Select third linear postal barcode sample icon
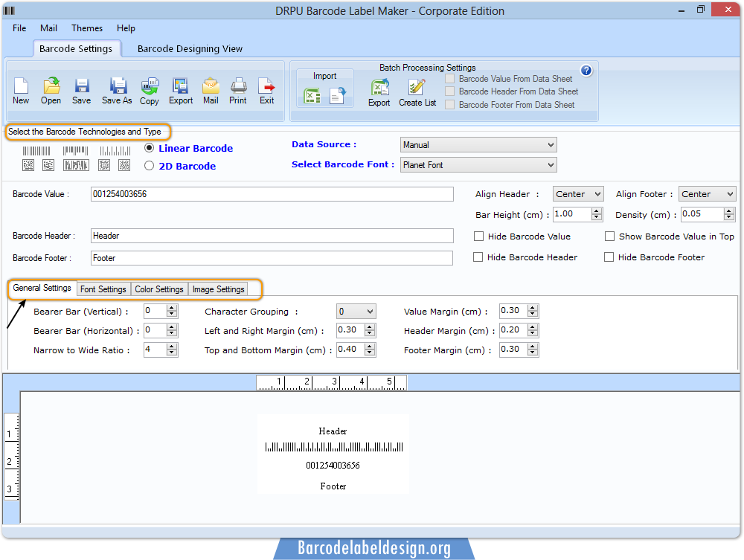 (x=115, y=151)
